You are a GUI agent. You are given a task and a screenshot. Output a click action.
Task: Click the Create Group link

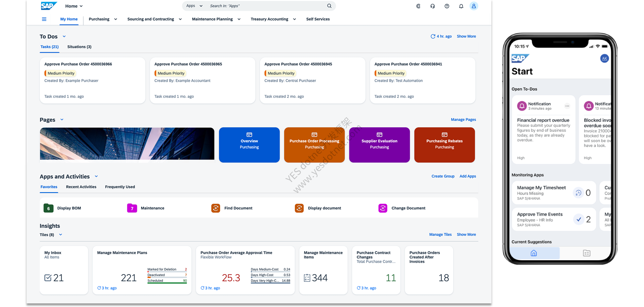point(443,176)
